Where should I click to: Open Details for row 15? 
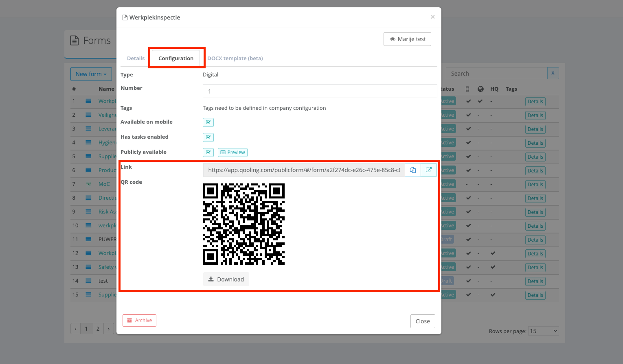tap(535, 295)
